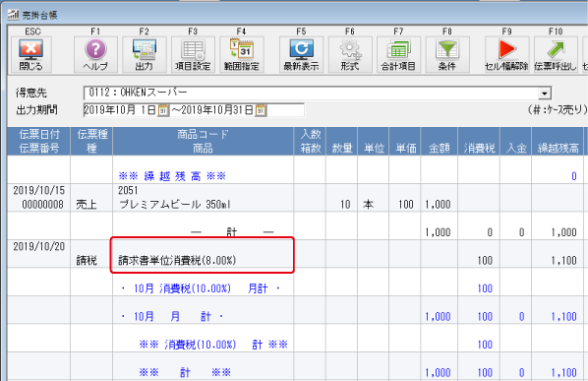This screenshot has height=381, width=588.
Task: Click the unit price 100 cell
Action: click(406, 205)
